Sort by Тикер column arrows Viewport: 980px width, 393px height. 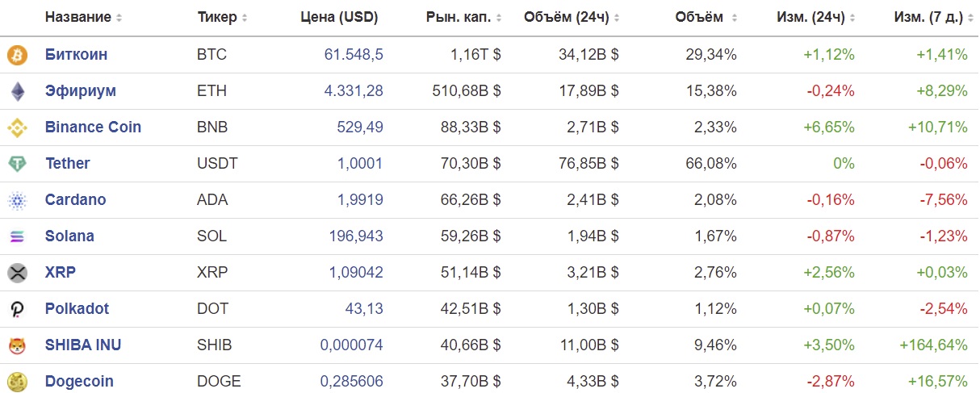245,18
